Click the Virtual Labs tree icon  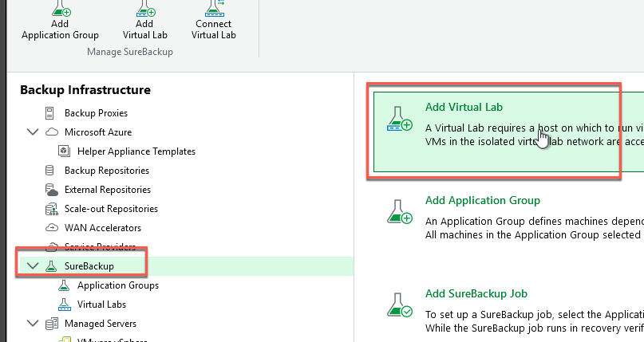click(x=64, y=305)
